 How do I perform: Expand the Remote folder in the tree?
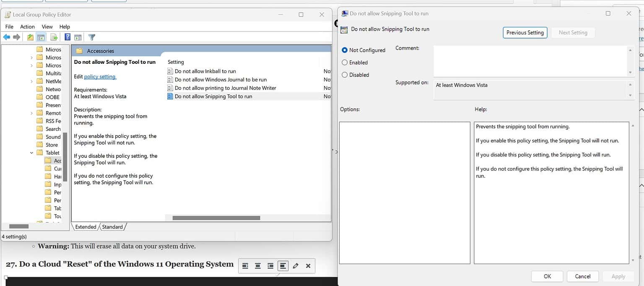pyautogui.click(x=31, y=113)
